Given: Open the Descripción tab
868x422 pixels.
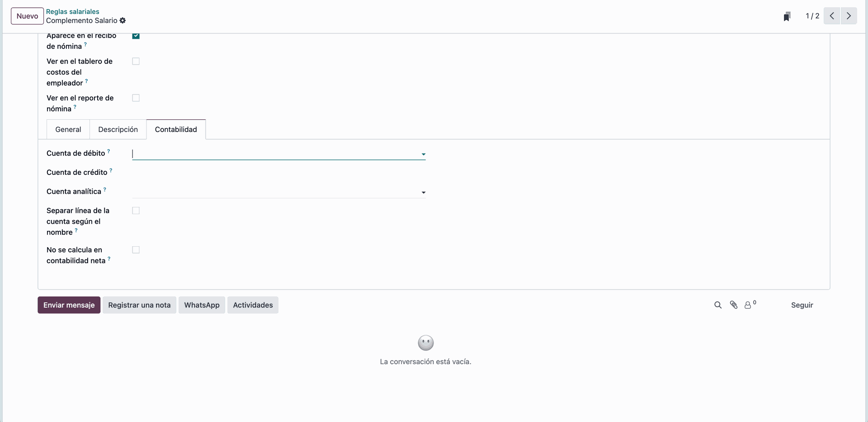Looking at the screenshot, I should point(118,130).
